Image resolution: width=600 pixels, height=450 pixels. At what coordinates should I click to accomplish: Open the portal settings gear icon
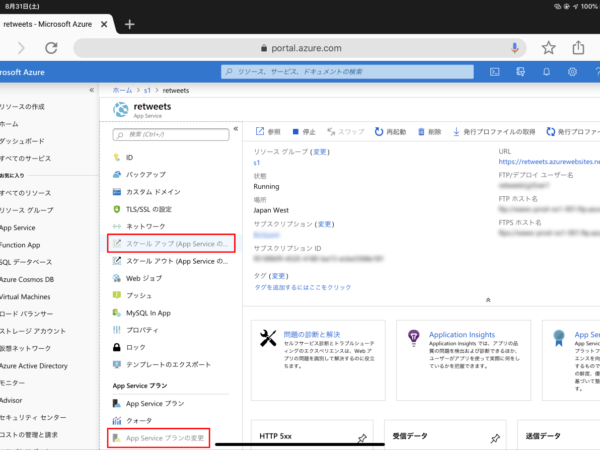(x=572, y=72)
